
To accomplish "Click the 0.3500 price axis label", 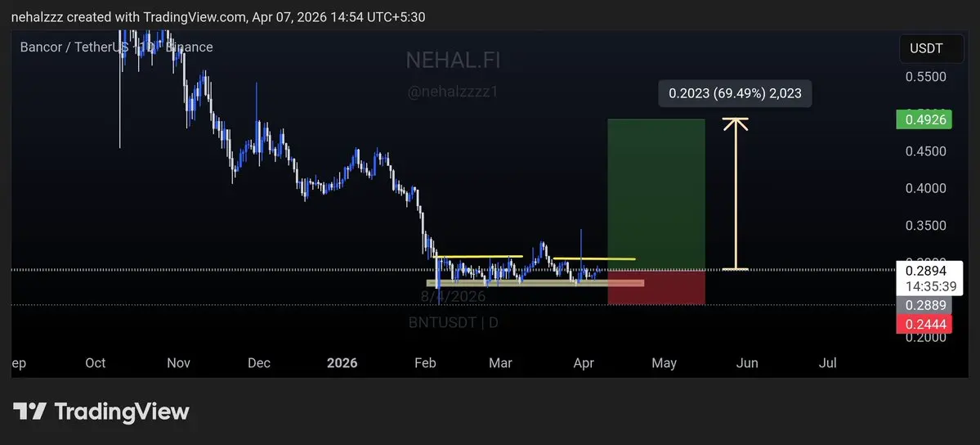I will [925, 225].
